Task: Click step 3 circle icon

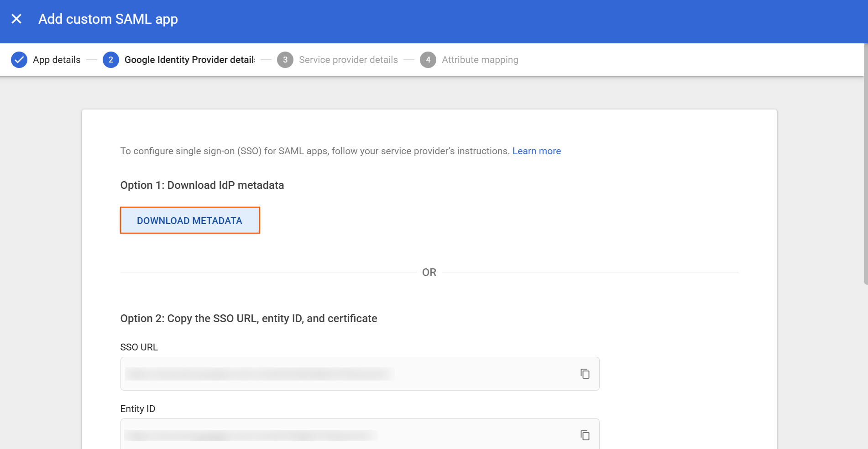Action: coord(285,60)
